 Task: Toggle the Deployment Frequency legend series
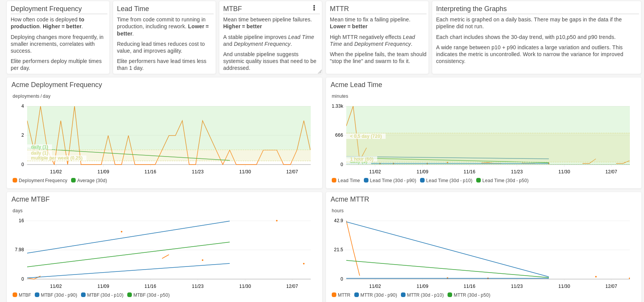click(x=40, y=181)
